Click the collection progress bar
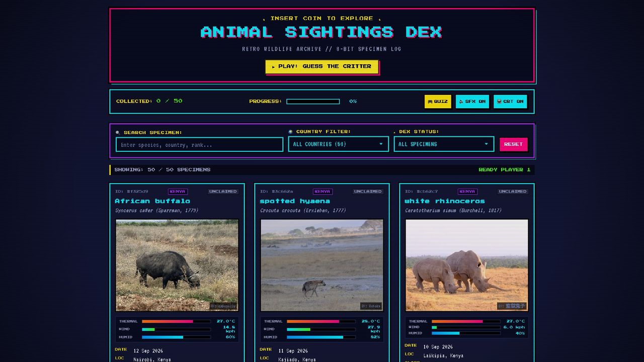Screen dimensions: 644x362 (x=313, y=102)
